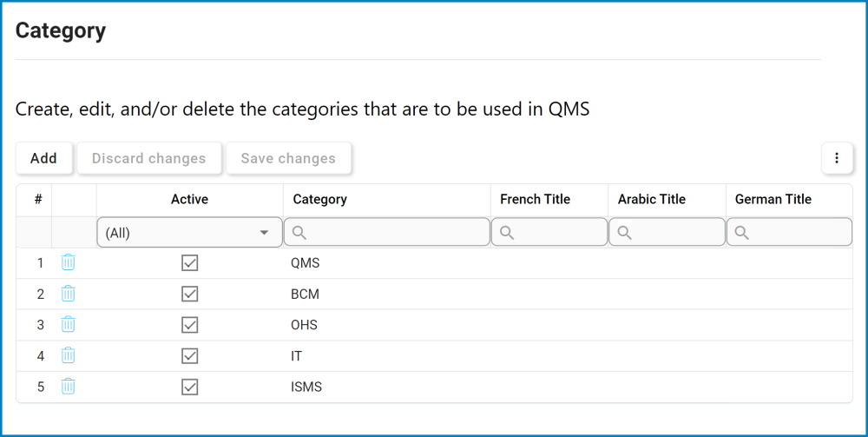Click the ISMS row delete icon
This screenshot has width=868, height=437.
(68, 387)
